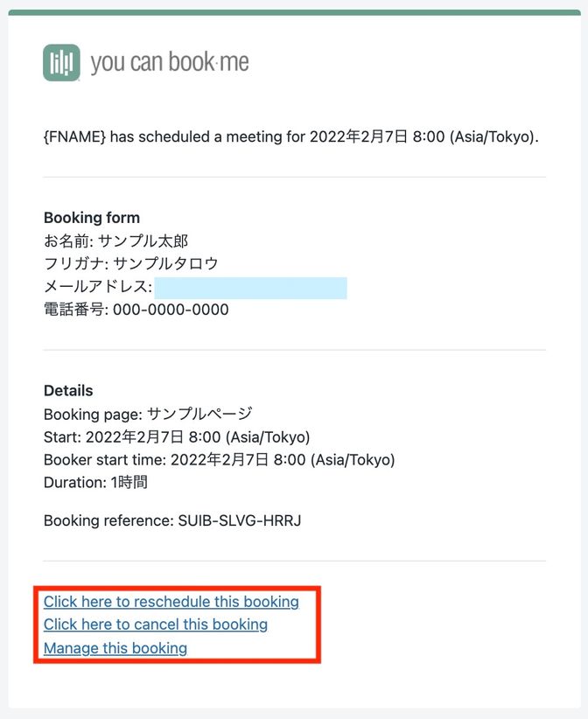Screen dimensions: 588x719
Task: Click the booking reference SUIB-SLVG-HRRJ
Action: point(240,520)
